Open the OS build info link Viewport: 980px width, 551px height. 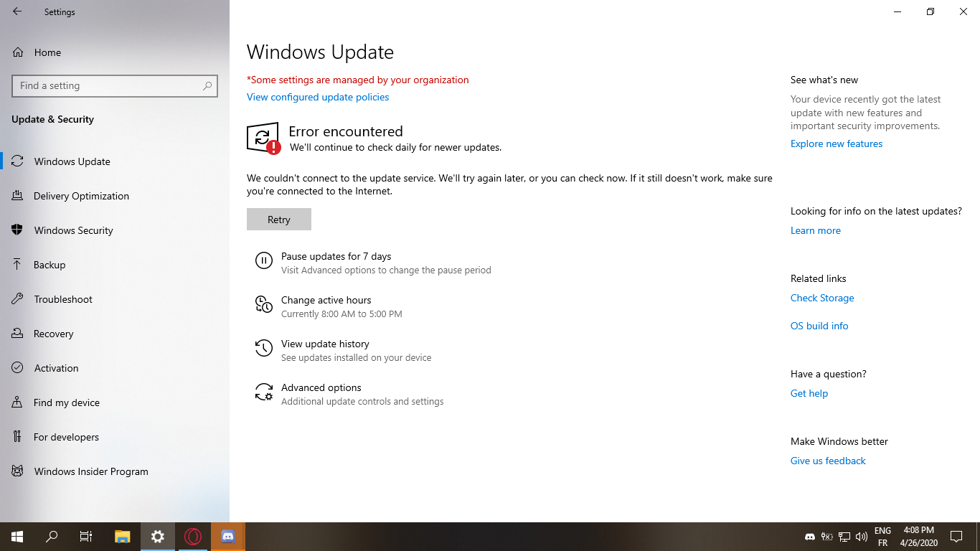819,326
